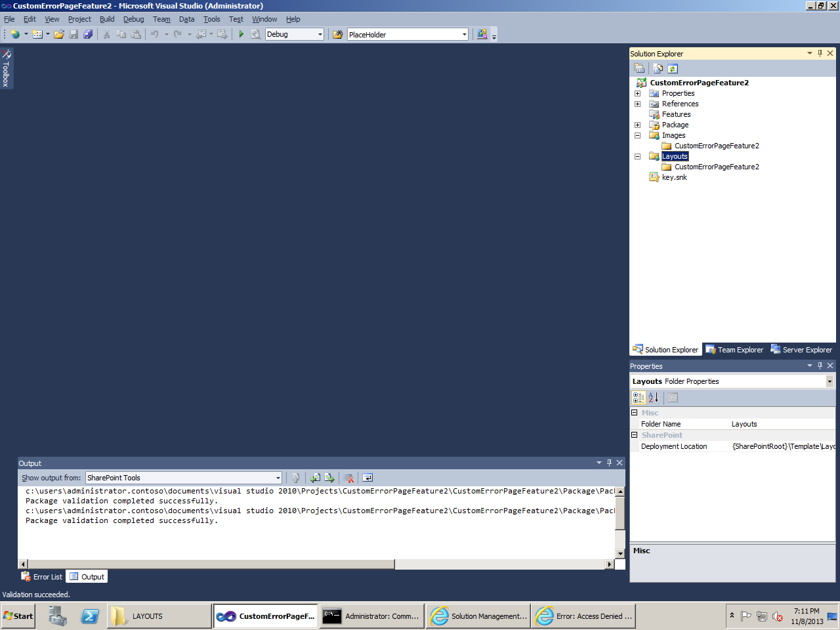The width and height of the screenshot is (840, 630).
Task: Click Go to Previous Message icon in Output
Action: pyautogui.click(x=315, y=478)
